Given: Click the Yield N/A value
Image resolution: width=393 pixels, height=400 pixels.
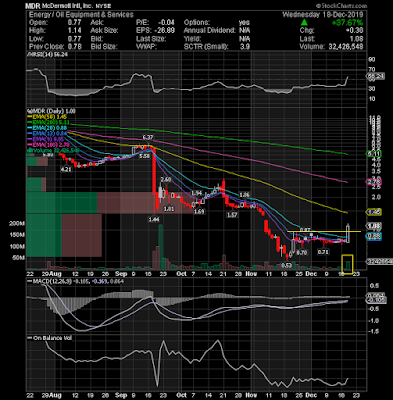Looking at the screenshot, I should tap(244, 39).
